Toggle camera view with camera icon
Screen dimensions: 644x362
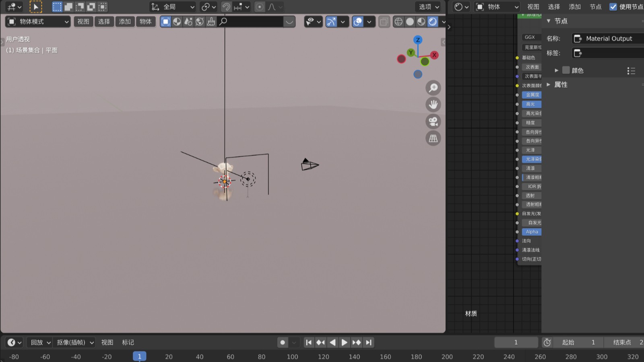click(x=433, y=121)
